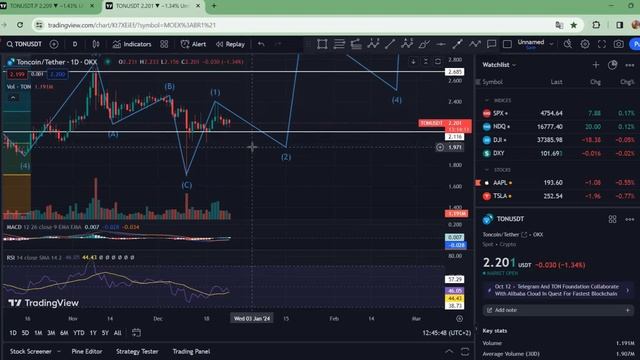640x360 pixels.
Task: Switch to 5Y time range
Action: 105,333
